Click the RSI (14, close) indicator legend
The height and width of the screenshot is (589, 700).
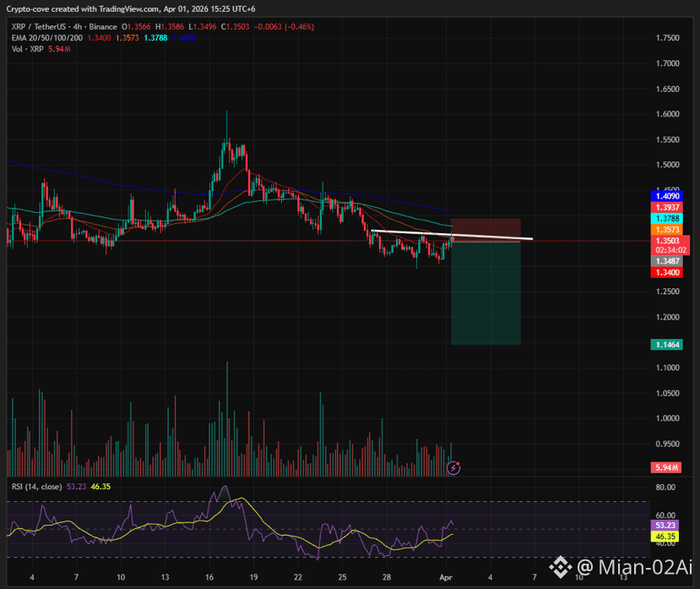[x=36, y=487]
